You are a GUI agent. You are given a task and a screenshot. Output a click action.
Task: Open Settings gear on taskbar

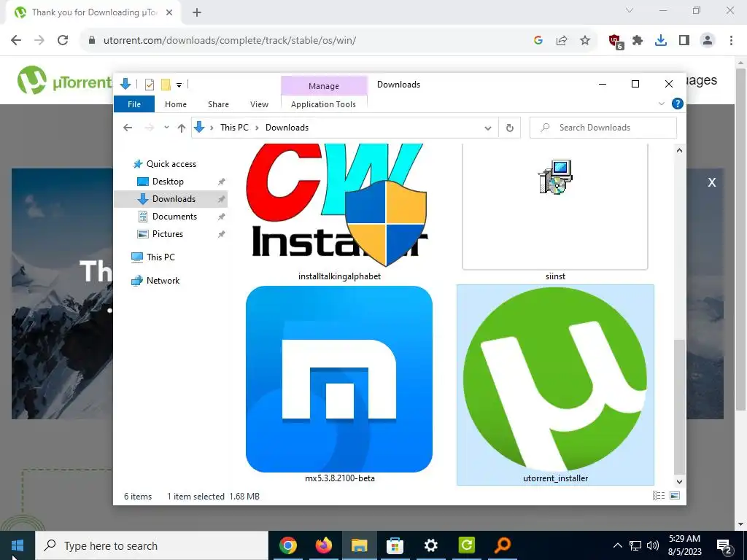click(430, 545)
